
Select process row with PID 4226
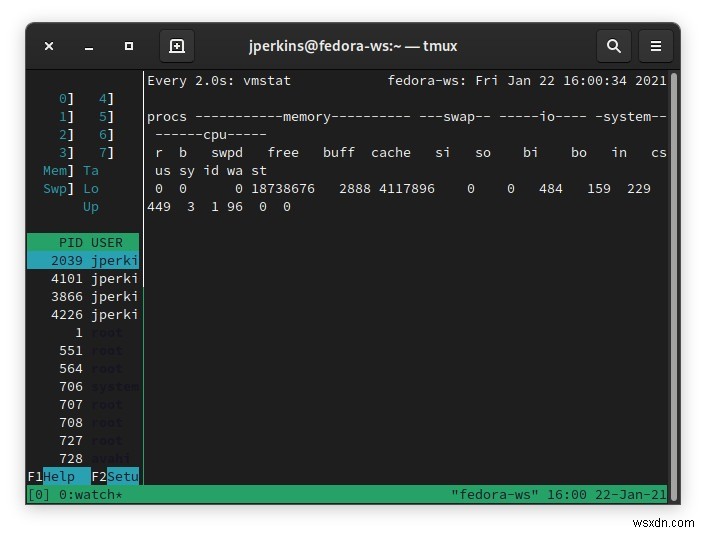click(x=83, y=315)
